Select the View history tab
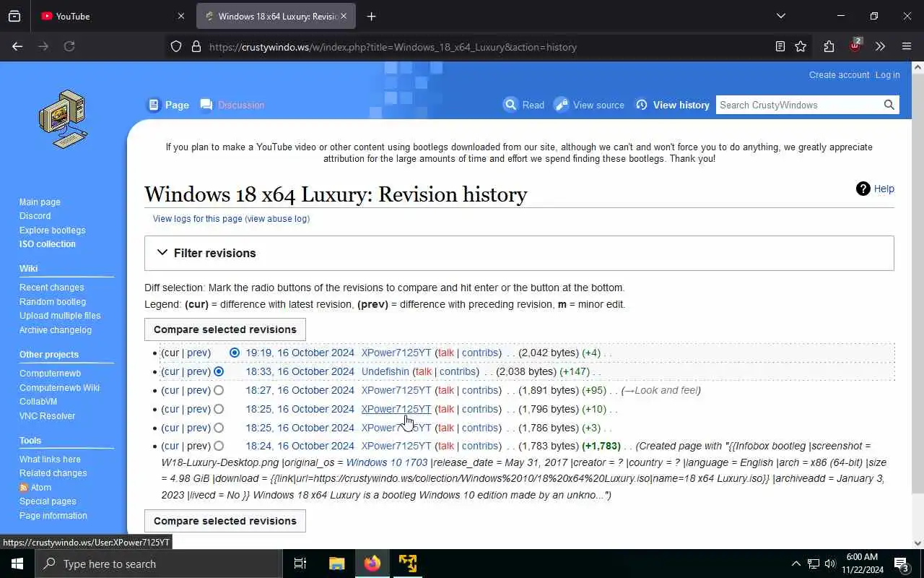The image size is (924, 578). 672,105
